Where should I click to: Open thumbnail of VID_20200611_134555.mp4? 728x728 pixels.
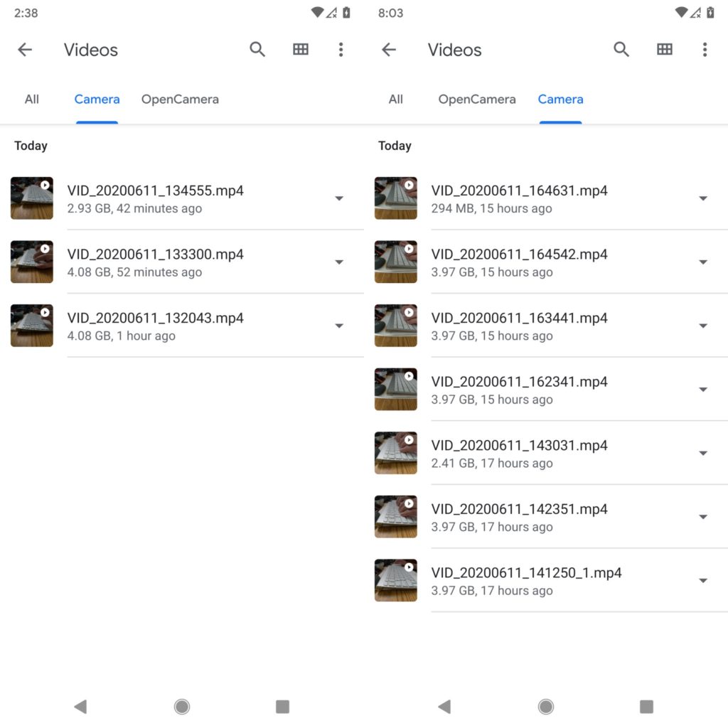[31, 198]
